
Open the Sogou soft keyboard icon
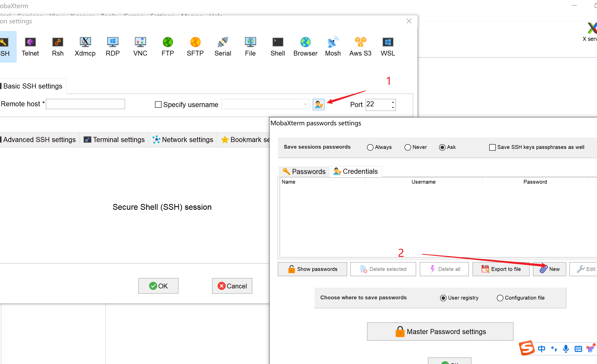coord(578,349)
